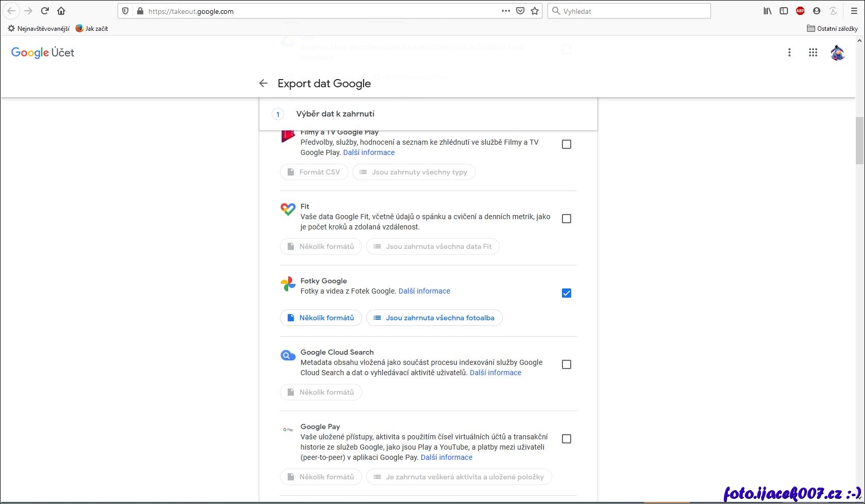Open Několik formátů options for Fotky Google
The width and height of the screenshot is (865, 504).
pyautogui.click(x=321, y=318)
